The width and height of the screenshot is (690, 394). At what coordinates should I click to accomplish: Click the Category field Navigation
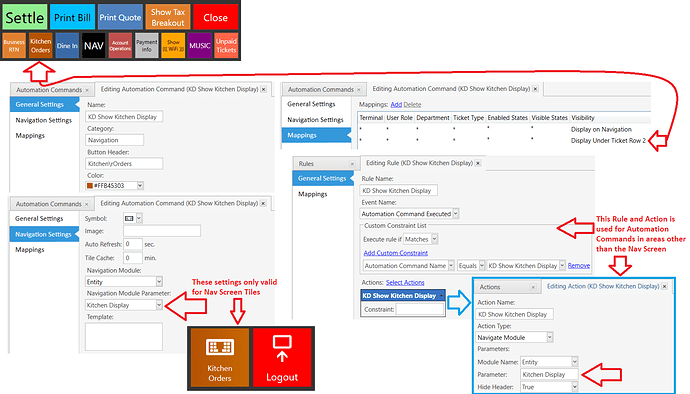click(x=114, y=140)
